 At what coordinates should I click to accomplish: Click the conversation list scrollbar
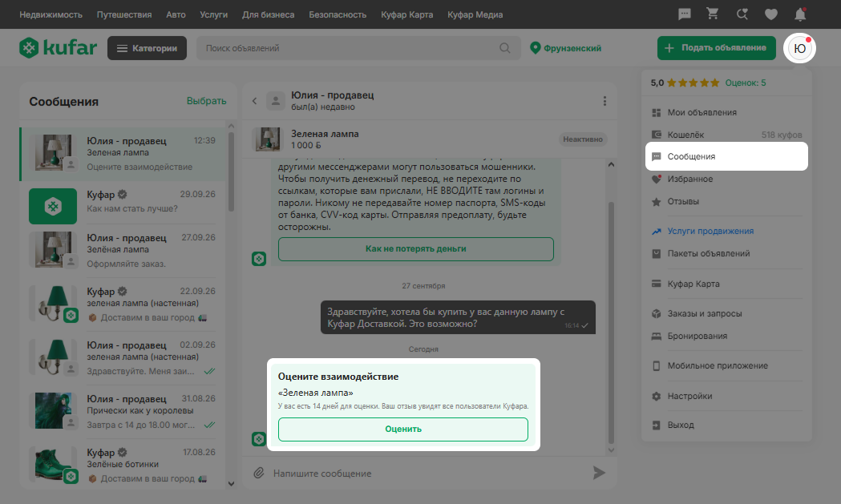point(231,171)
